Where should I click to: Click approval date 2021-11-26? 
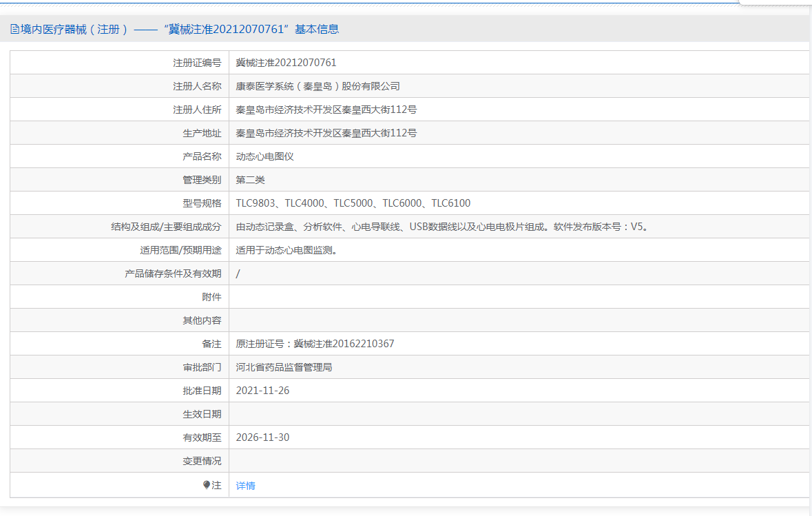(262, 391)
